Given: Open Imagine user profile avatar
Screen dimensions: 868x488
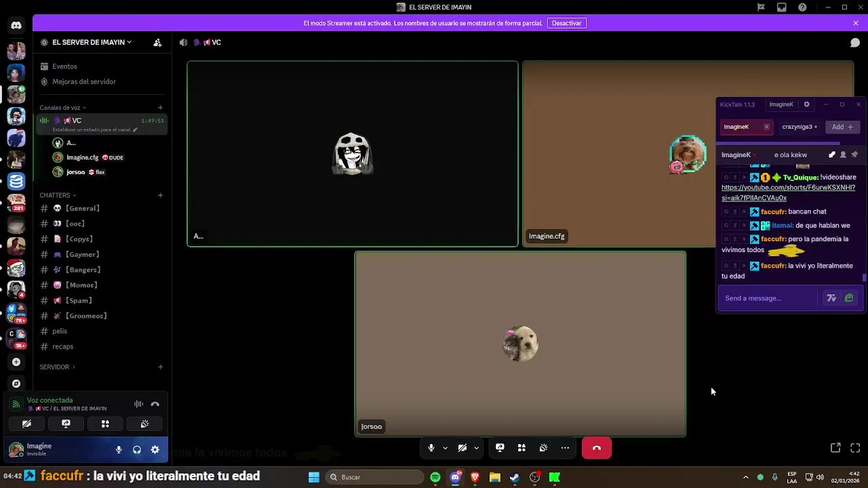Looking at the screenshot, I should click(x=16, y=449).
